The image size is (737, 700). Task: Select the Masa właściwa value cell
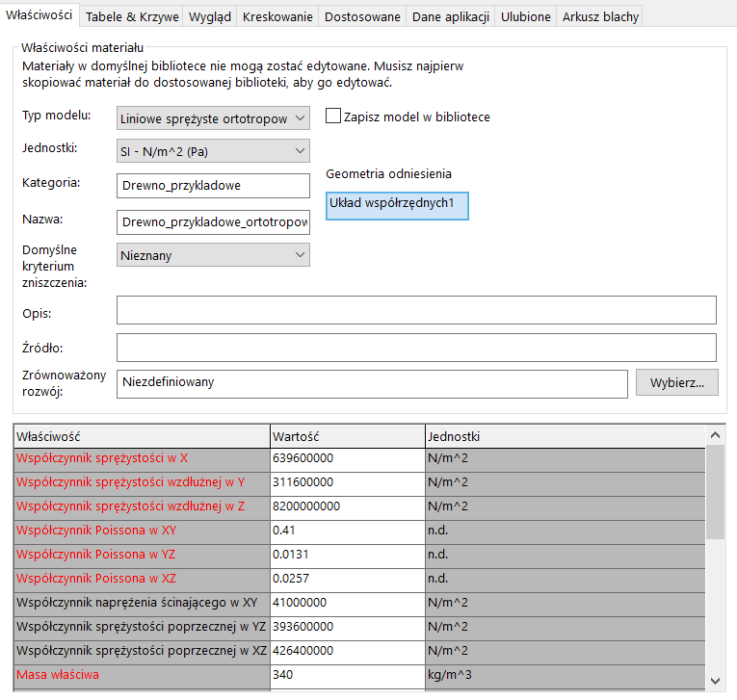[347, 675]
